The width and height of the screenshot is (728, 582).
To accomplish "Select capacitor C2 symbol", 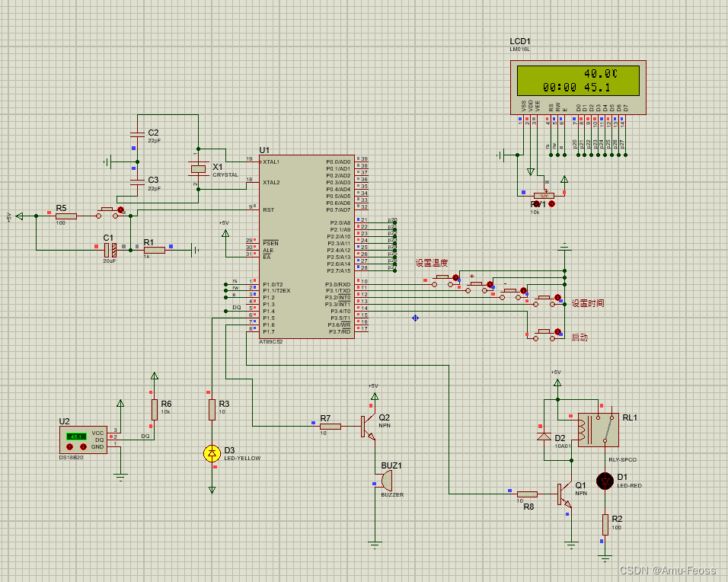I will (137, 134).
